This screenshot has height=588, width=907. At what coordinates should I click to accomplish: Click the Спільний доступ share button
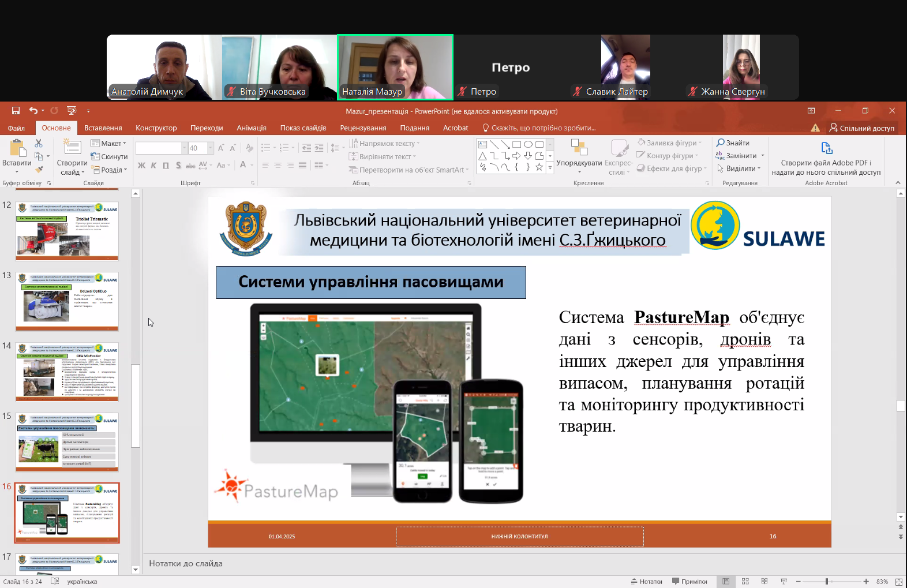[861, 128]
